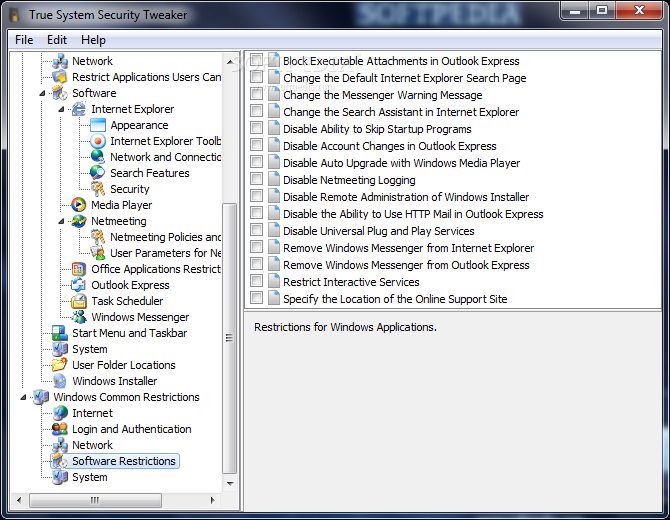
Task: Enable Block Executable Attachments in Outlook Express
Action: (x=256, y=60)
